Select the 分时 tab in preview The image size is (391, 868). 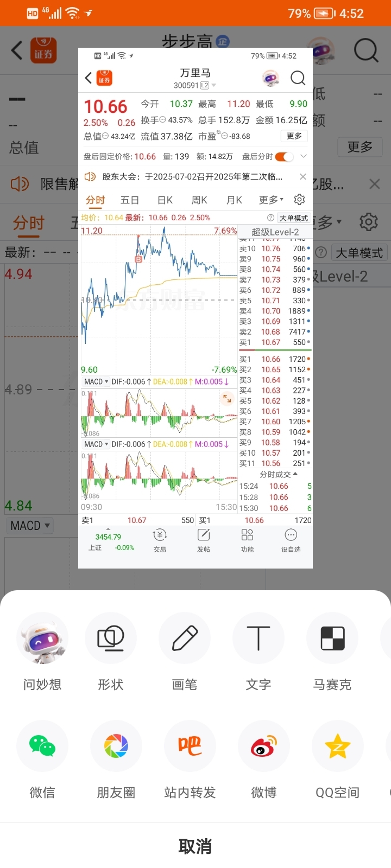pyautogui.click(x=96, y=200)
